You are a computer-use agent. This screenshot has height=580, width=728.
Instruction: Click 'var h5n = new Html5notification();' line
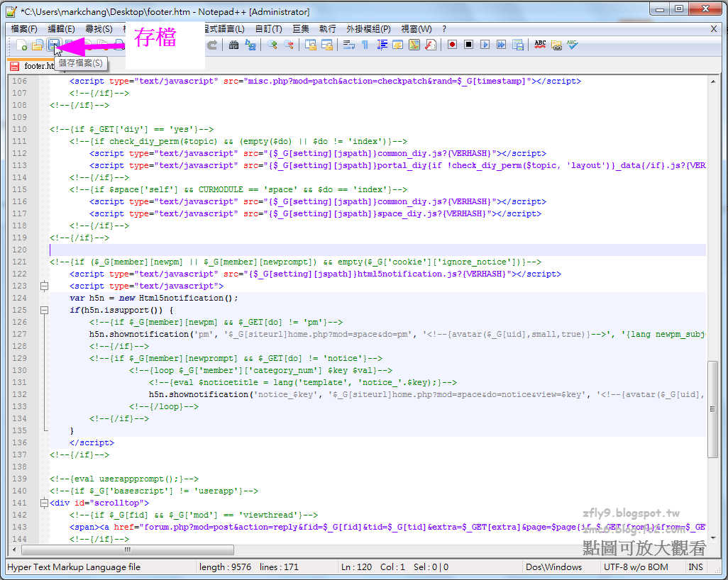pyautogui.click(x=154, y=298)
